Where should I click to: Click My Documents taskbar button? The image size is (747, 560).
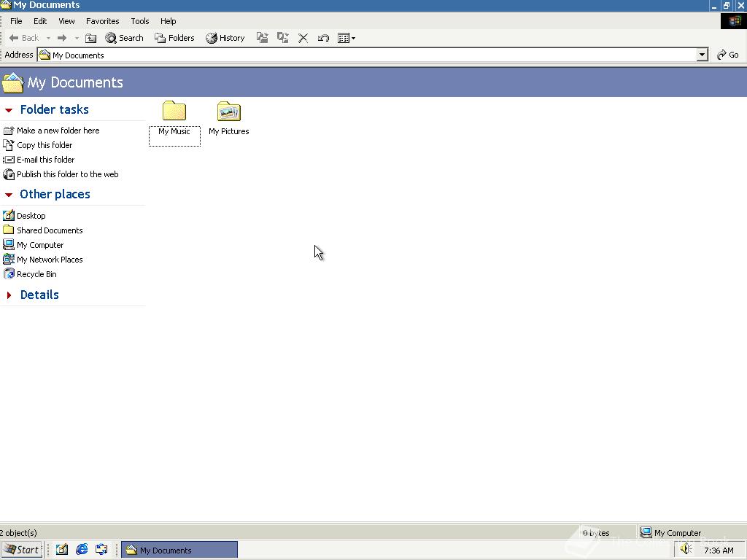click(179, 550)
